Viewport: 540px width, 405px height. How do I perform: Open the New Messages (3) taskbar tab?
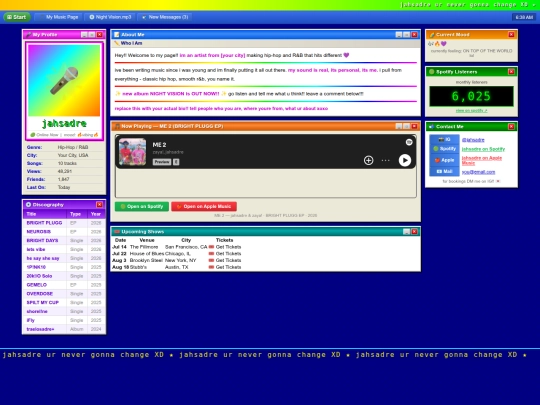165,17
